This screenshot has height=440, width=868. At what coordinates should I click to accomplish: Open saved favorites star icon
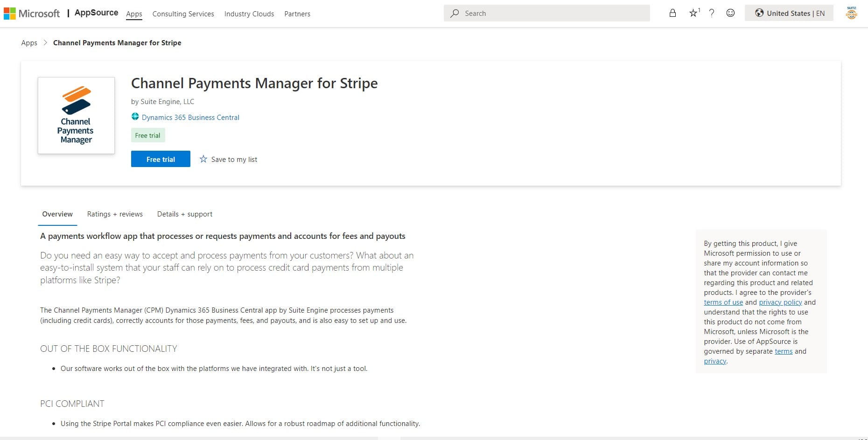(x=693, y=13)
